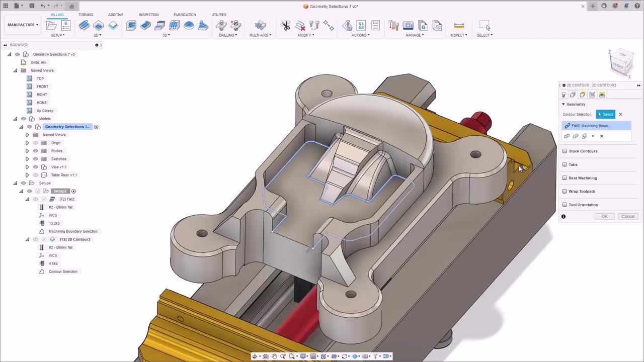Enable the Wrap Toolpath checkbox
This screenshot has width=644, height=362.
(x=565, y=191)
